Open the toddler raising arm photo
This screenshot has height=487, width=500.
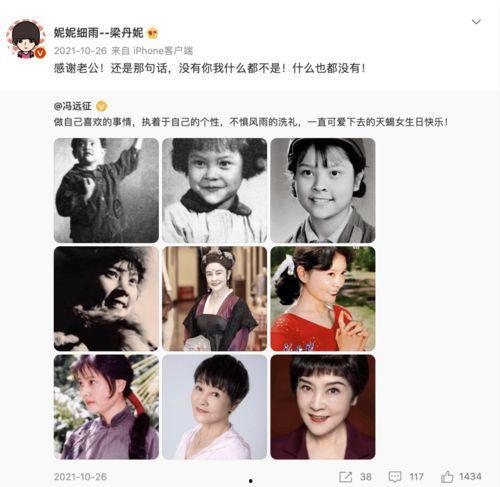coord(106,190)
